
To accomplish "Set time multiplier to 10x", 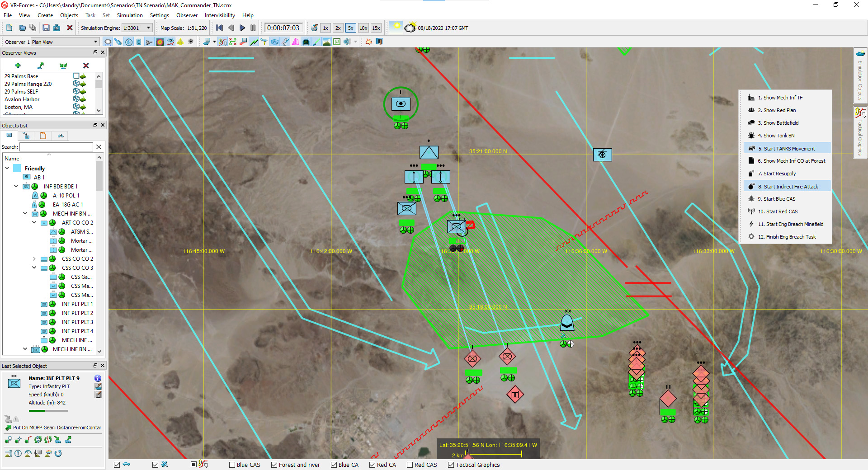I will pyautogui.click(x=363, y=28).
